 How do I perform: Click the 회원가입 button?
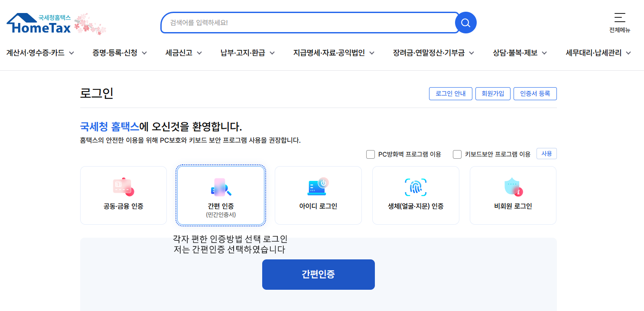[493, 93]
